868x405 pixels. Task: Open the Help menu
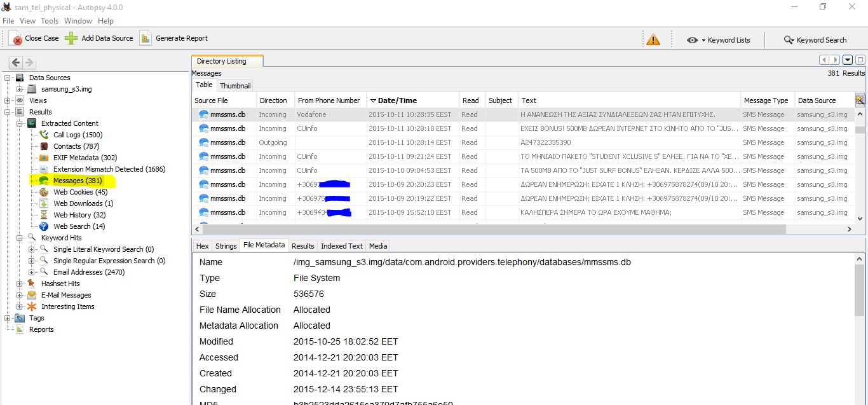[x=105, y=21]
